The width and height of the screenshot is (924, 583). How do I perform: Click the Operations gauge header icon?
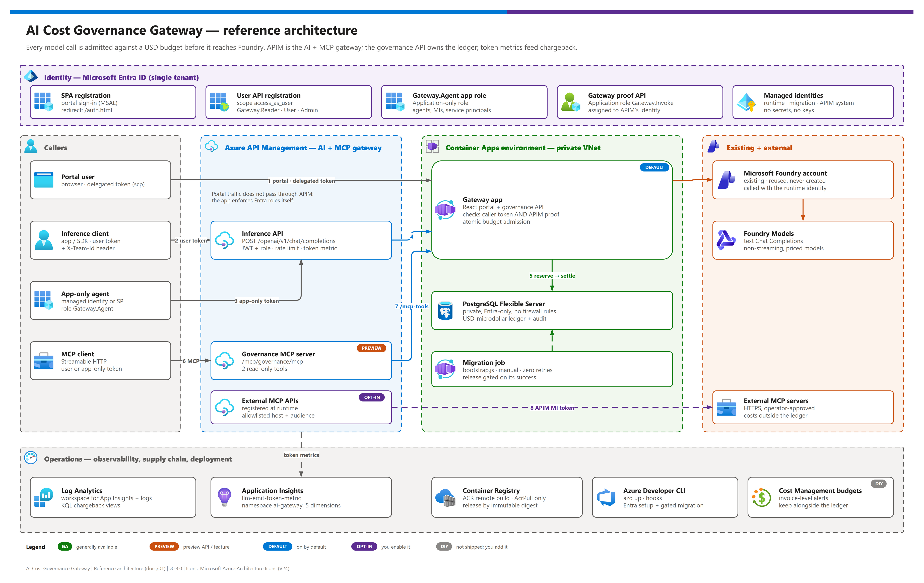coord(31,457)
